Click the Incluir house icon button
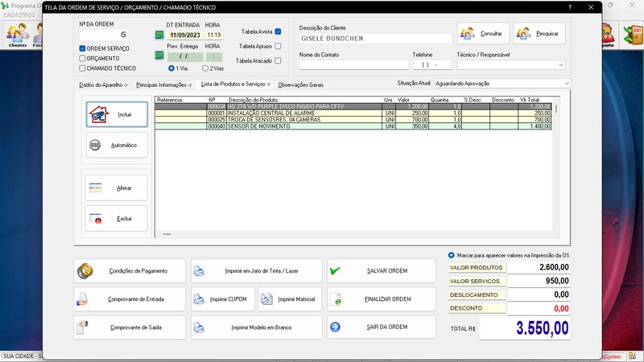The height and width of the screenshot is (362, 644). tap(117, 114)
